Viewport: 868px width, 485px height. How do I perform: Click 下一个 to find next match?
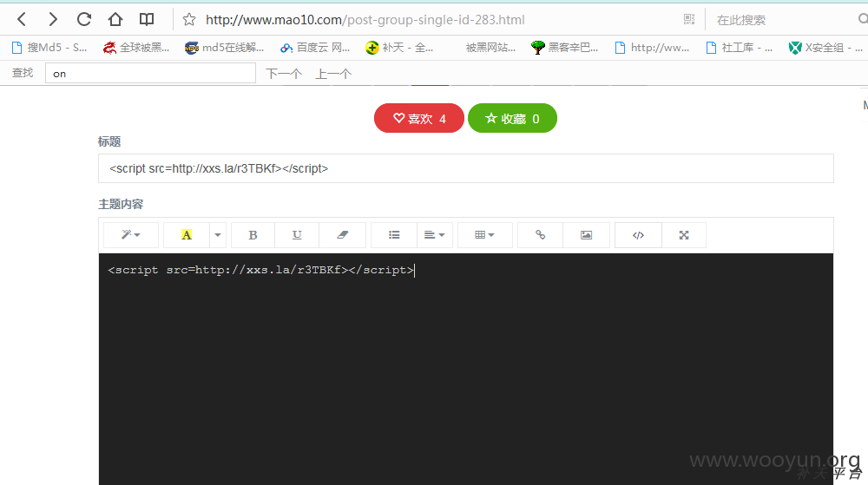(284, 74)
